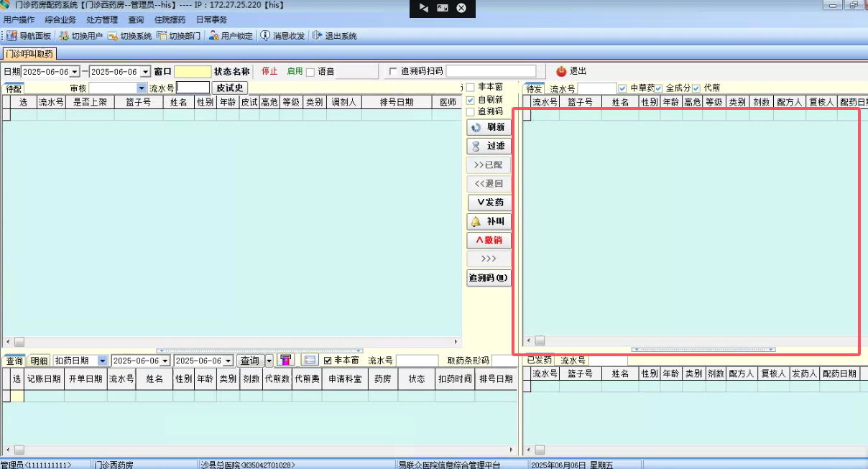Viewport: 868px width, 469px height.
Task: Open the dropdown arrow beside 查询 button
Action: (x=269, y=361)
